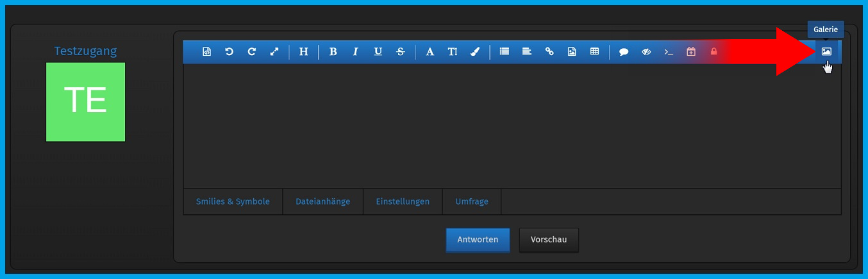
Task: Insert a list into the post
Action: (x=505, y=52)
